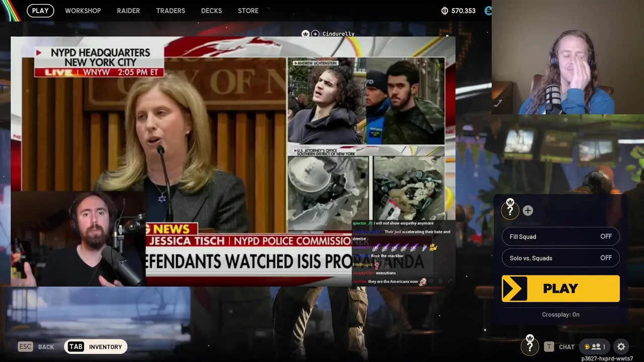Toggle the Fill Squad option
Viewport: 644px width, 362px height.
point(560,236)
